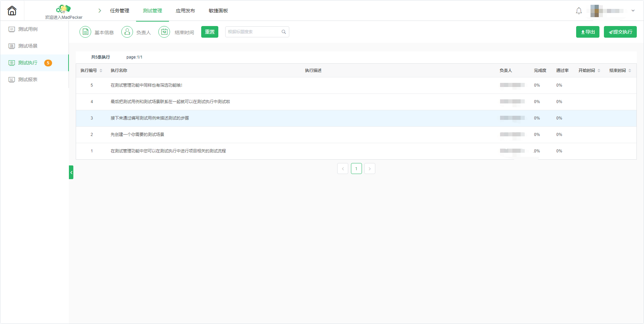This screenshot has height=324, width=644.
Task: Click the 完成度 column header
Action: [x=540, y=71]
